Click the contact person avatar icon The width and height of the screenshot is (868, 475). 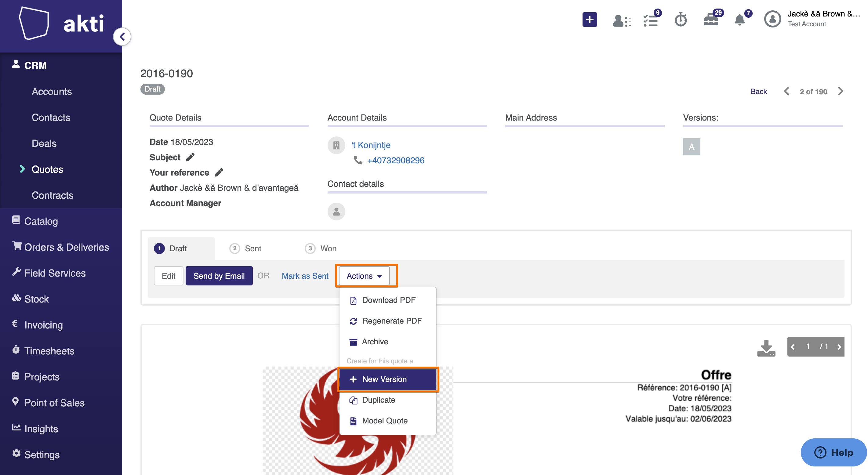(x=336, y=211)
